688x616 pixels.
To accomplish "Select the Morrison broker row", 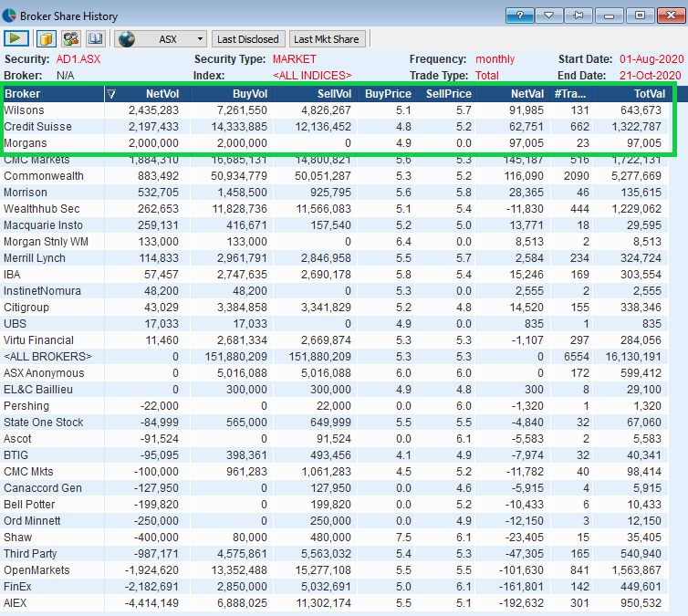I will [336, 193].
